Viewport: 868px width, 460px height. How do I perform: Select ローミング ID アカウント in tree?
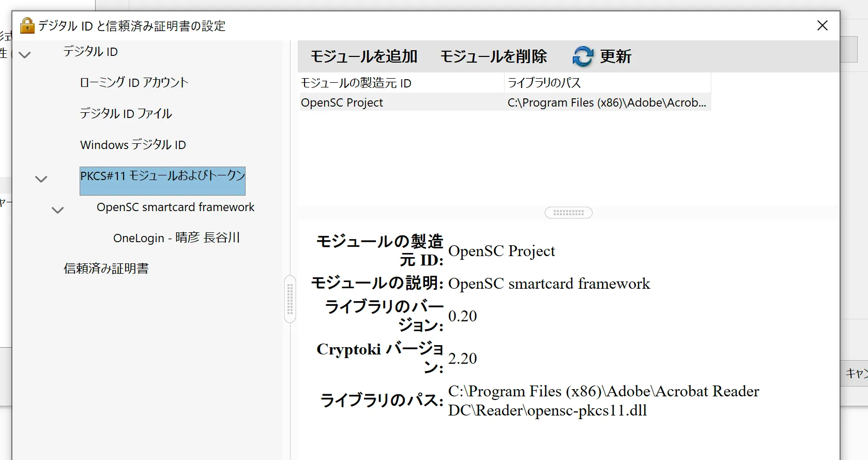click(134, 83)
